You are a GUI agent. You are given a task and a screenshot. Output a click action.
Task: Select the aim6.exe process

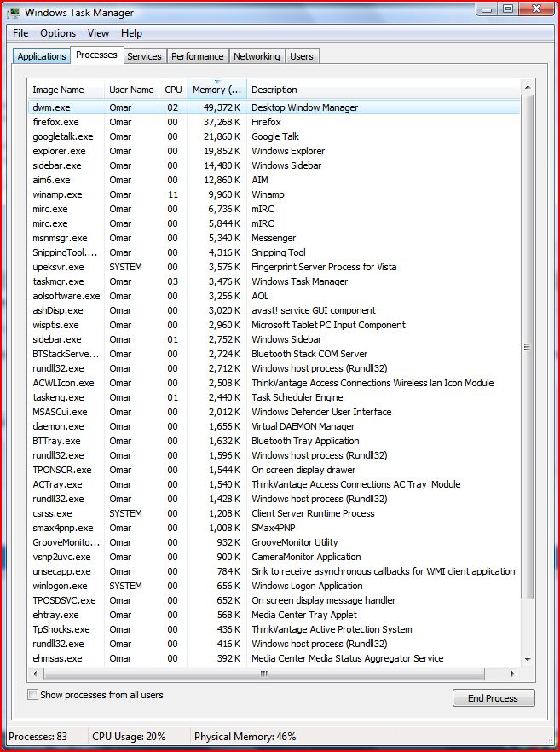[x=274, y=180]
